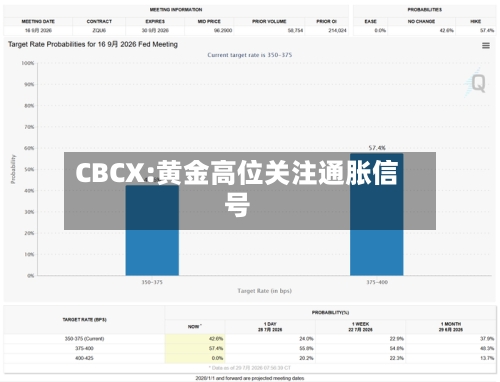Image resolution: width=500 pixels, height=382 pixels.
Task: Click 1 WEEK value 54.8%
Action: (397, 348)
